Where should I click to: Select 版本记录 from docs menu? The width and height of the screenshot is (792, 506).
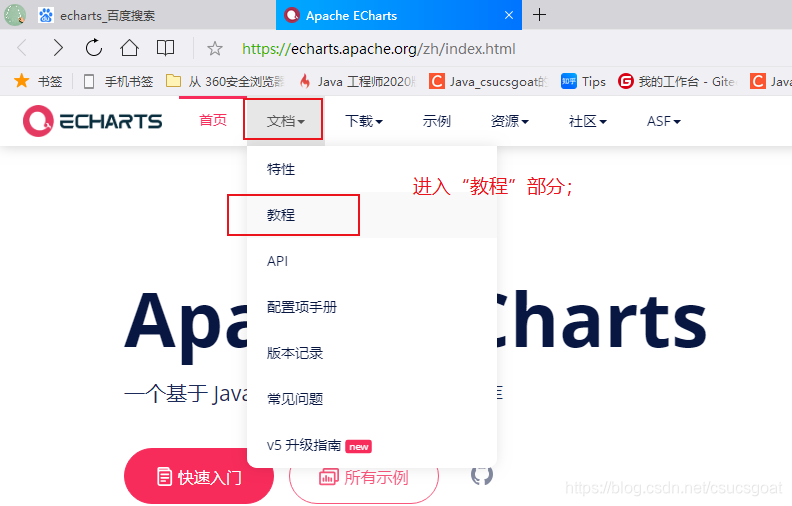[x=372, y=353]
